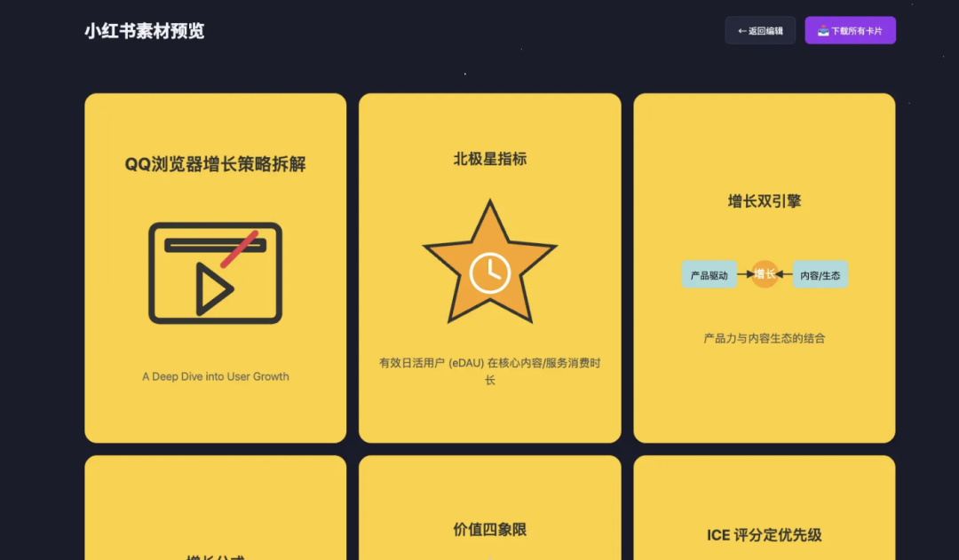Viewport: 959px width, 560px height.
Task: Select the 产品驱动 box in diagram
Action: point(709,275)
